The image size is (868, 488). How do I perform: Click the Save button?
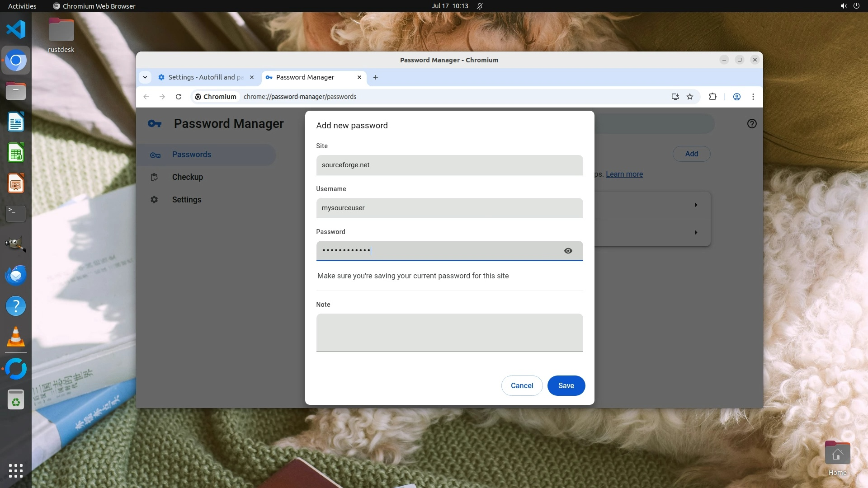(x=566, y=385)
